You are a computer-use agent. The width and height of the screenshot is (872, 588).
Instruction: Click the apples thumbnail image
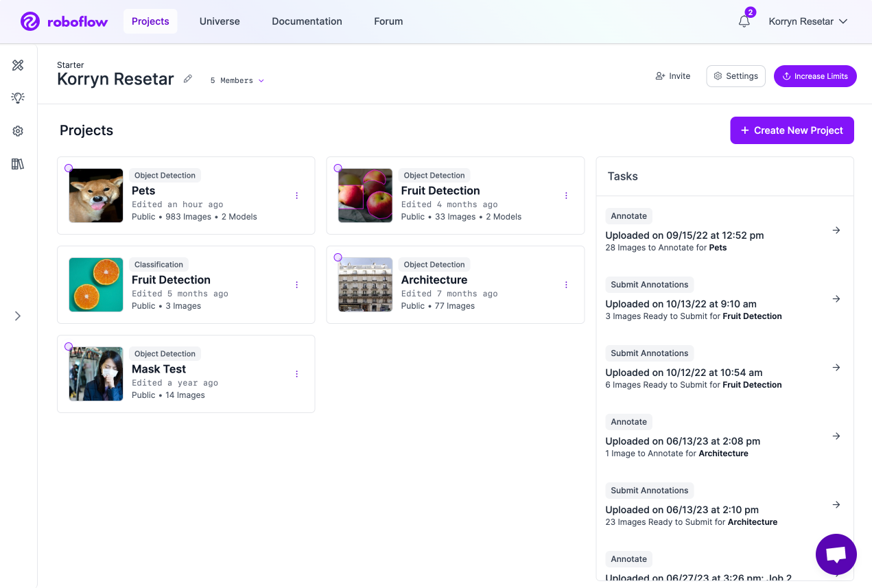pos(366,196)
